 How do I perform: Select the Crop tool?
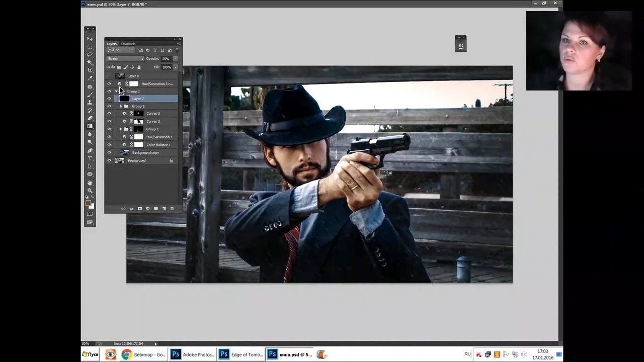pyautogui.click(x=90, y=70)
